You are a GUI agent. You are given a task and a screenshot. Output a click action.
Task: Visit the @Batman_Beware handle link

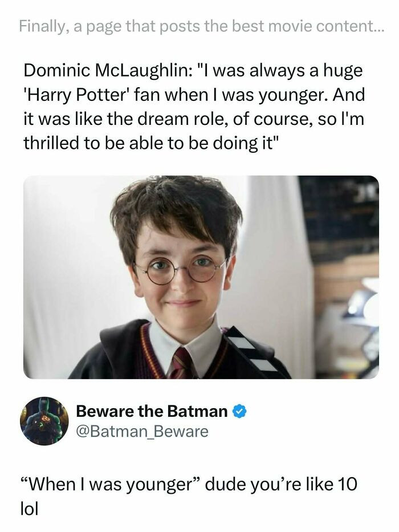click(142, 431)
